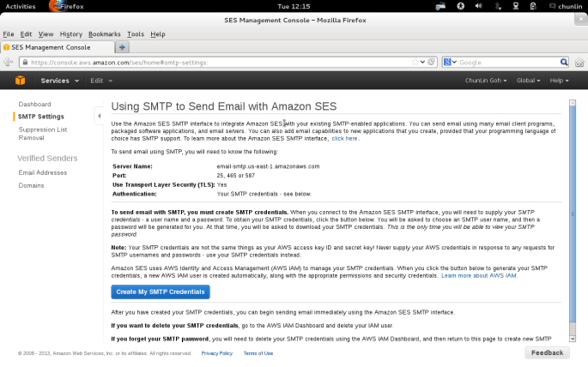Click the port value 25, 465 or 587
Viewport: 588px width, 367px height.
(x=235, y=176)
